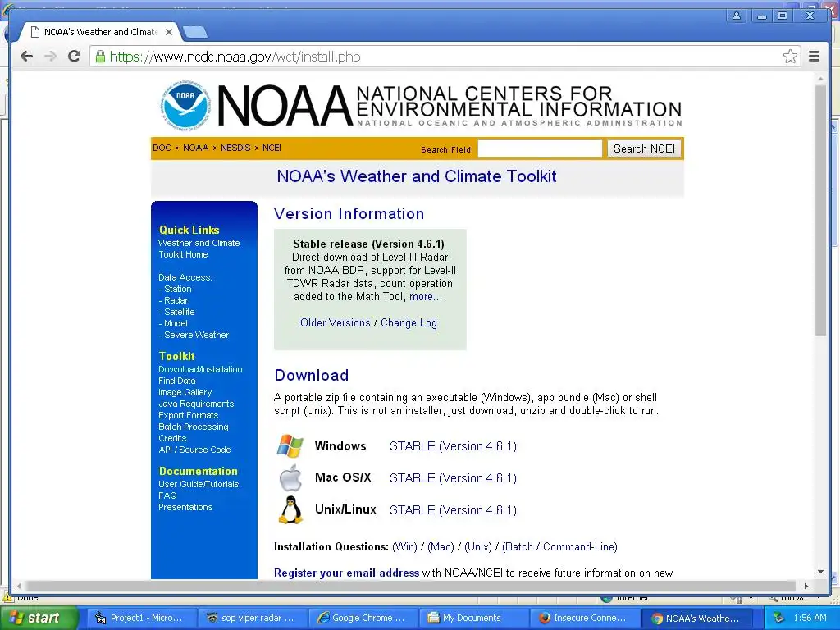Open Satellite data access link

(x=180, y=312)
